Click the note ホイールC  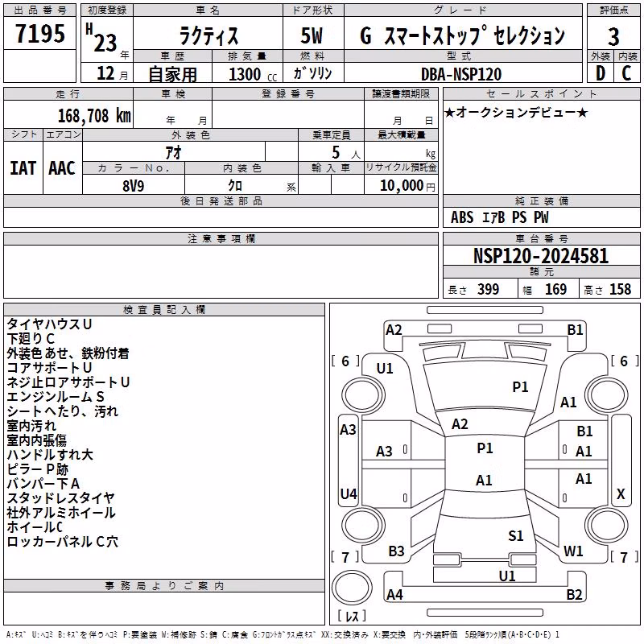pos(35,526)
